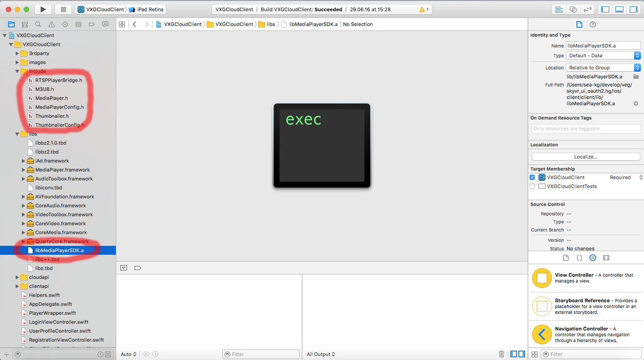Show the File inspector
Viewport: 644px width, 360px height.
[579, 24]
